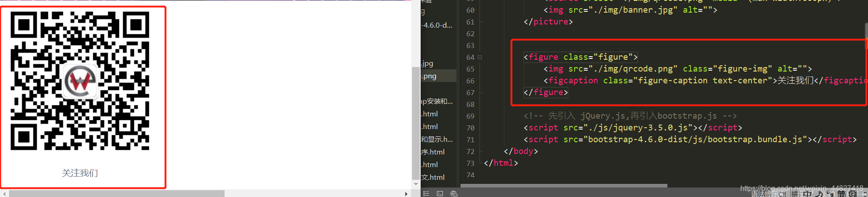Click the closing picture tag on line 61
This screenshot has width=868, height=197.
coord(548,22)
